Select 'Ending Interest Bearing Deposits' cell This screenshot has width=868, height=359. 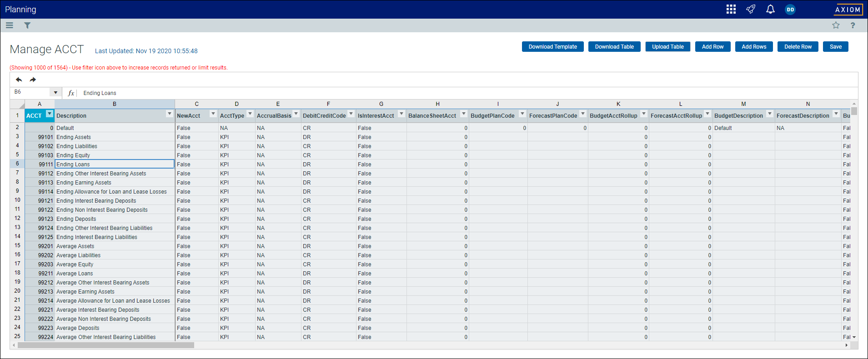pos(115,200)
